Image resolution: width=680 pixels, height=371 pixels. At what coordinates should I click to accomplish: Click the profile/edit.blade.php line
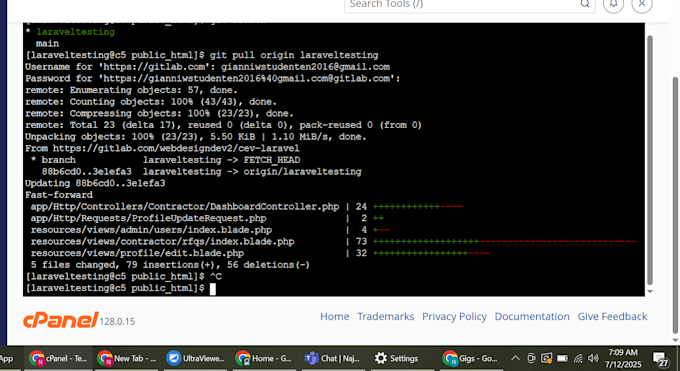point(260,253)
